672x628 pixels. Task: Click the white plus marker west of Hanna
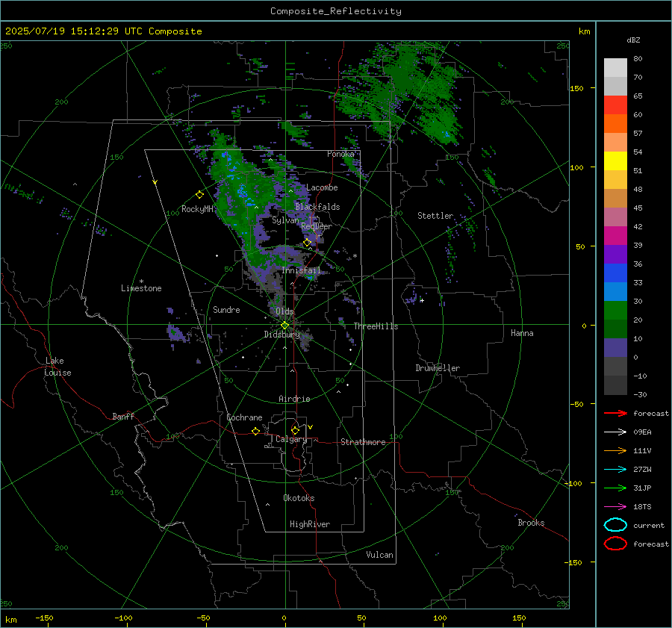422,300
